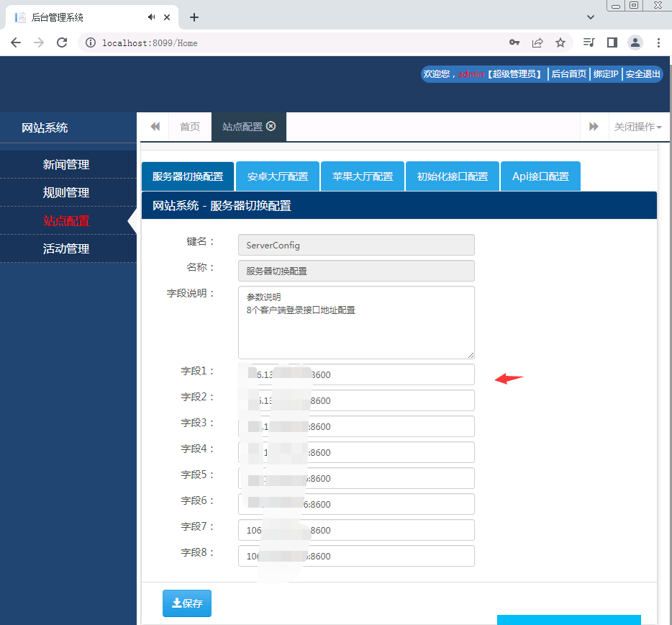Image resolution: width=672 pixels, height=625 pixels.
Task: Click the 网站系统 - 服务器切换配置 heading
Action: pyautogui.click(x=222, y=206)
